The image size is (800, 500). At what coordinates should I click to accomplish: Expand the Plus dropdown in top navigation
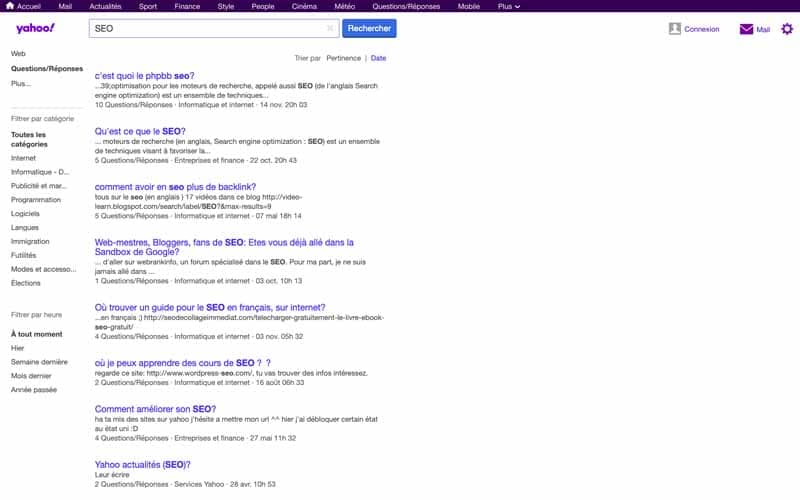pos(509,6)
